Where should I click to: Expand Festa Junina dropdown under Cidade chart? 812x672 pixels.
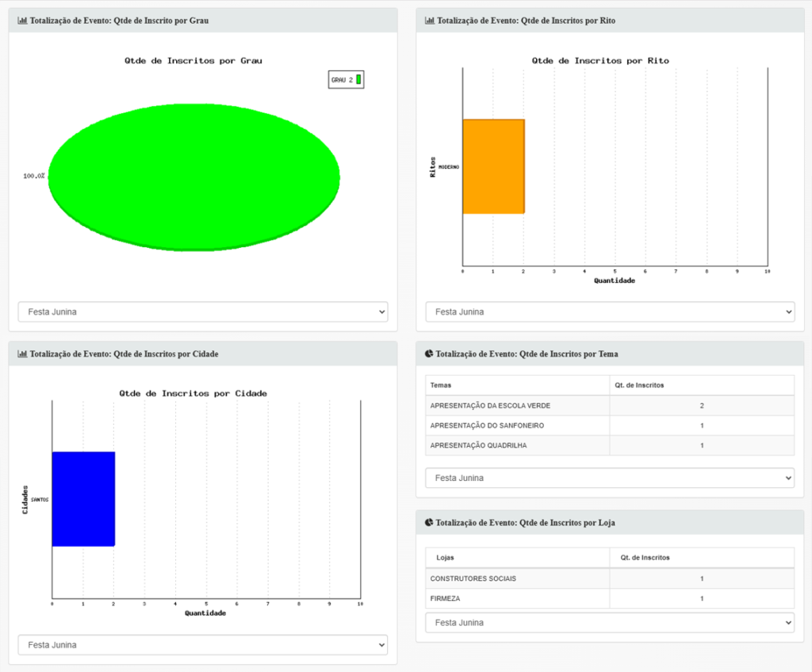tap(202, 645)
